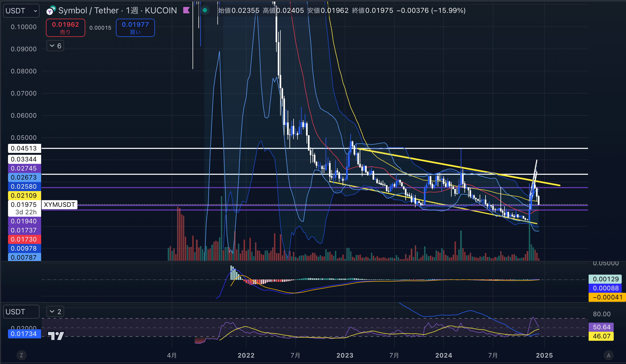The height and width of the screenshot is (364, 626).
Task: Click the yellow 0.02109 price label
Action: click(x=24, y=196)
